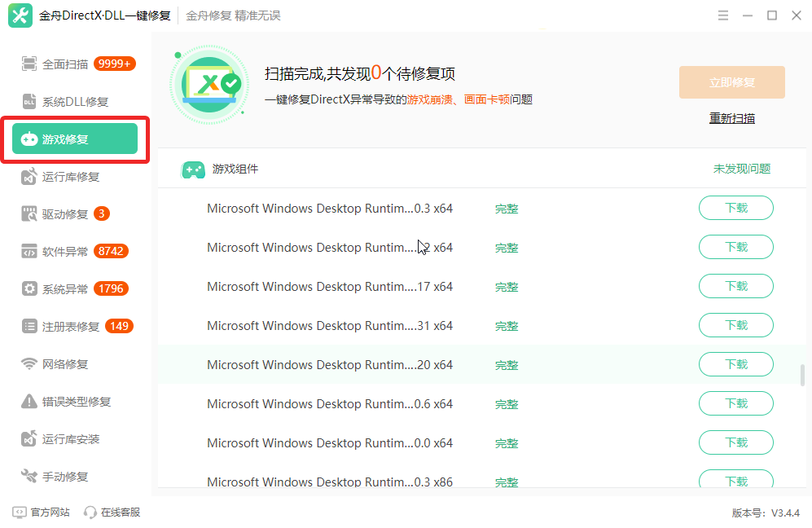Click 下载 for the ...0.0 x64 runtime

736,442
